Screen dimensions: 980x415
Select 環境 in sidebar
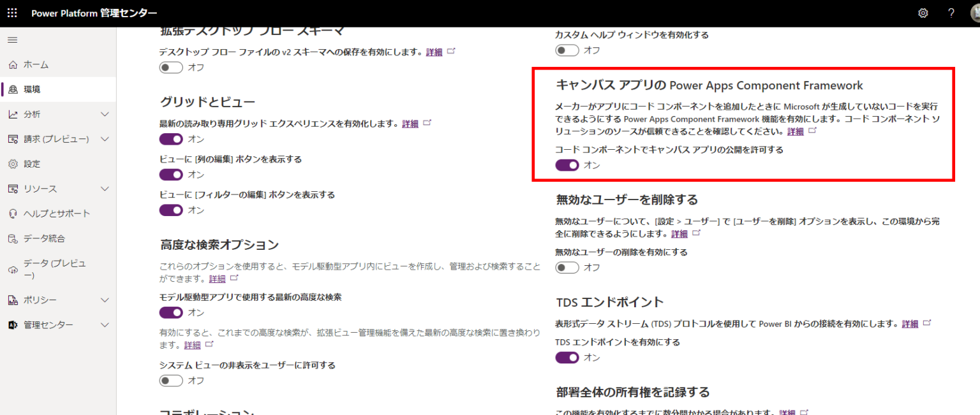point(58,90)
